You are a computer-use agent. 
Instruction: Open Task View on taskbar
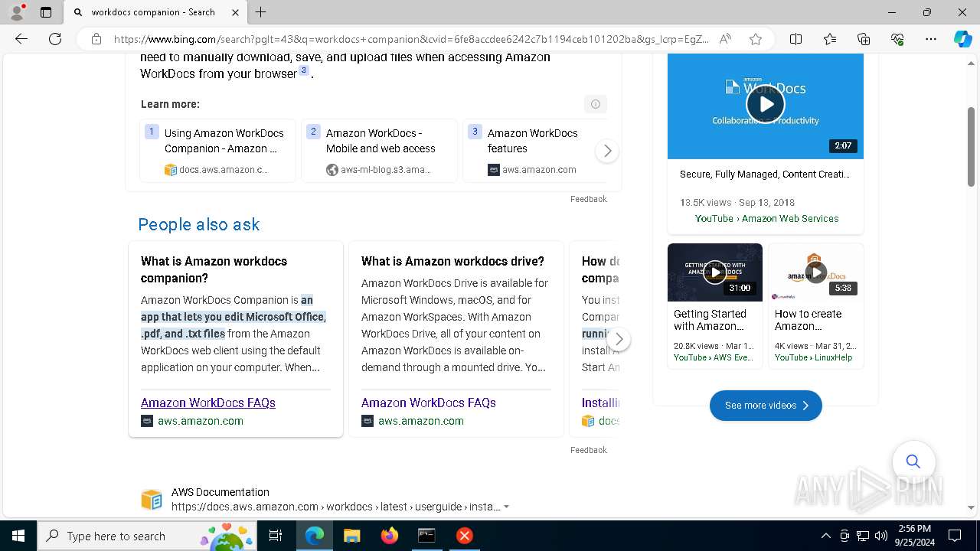(x=276, y=536)
